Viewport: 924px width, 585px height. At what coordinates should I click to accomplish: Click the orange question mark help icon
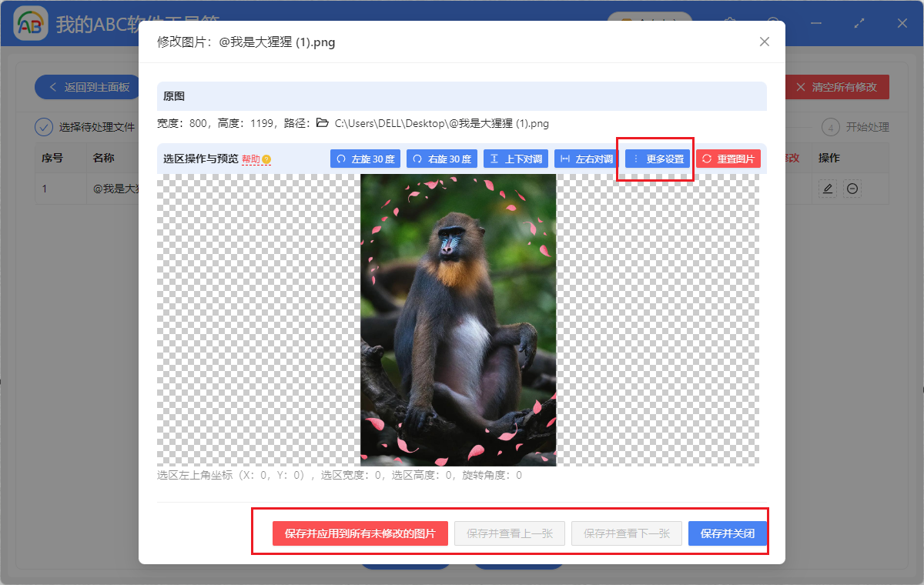[265, 159]
